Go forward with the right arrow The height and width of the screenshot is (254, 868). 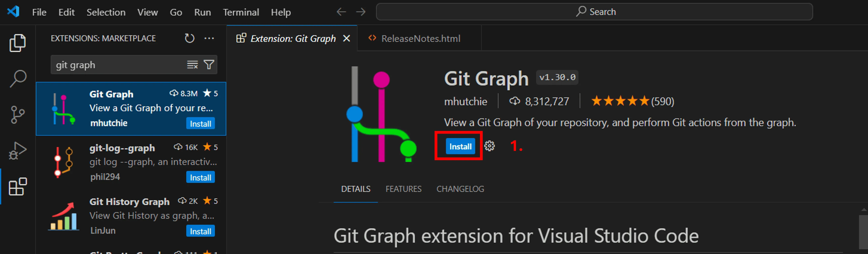361,12
